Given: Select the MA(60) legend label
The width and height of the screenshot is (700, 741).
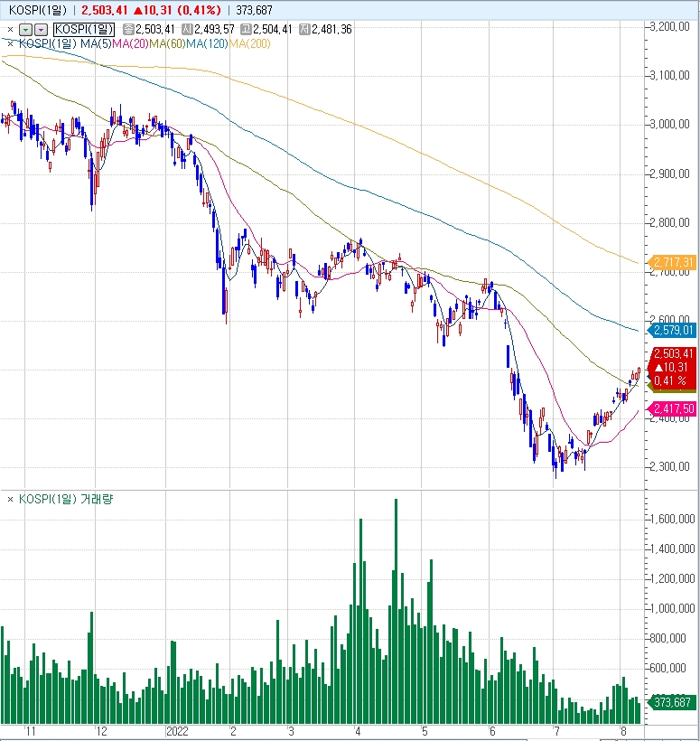Looking at the screenshot, I should click(168, 44).
